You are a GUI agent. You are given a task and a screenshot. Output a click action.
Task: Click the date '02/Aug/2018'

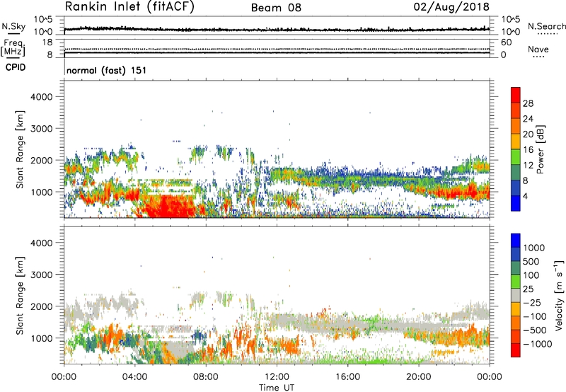coord(451,6)
